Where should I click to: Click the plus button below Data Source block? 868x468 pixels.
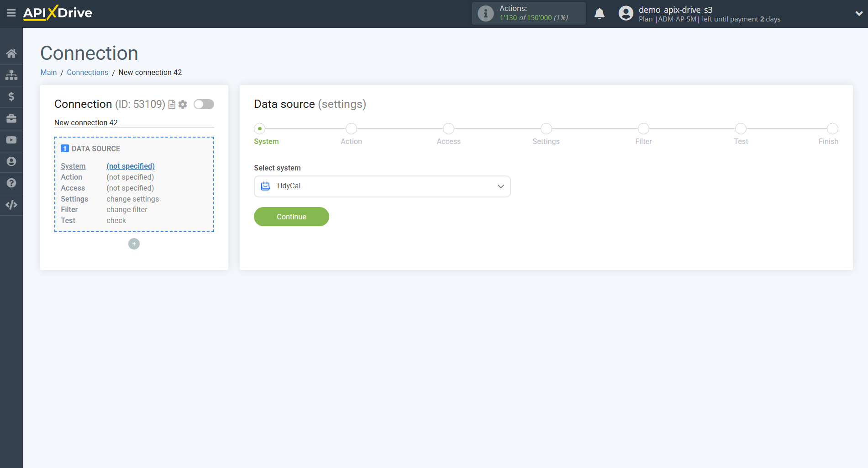pos(134,244)
